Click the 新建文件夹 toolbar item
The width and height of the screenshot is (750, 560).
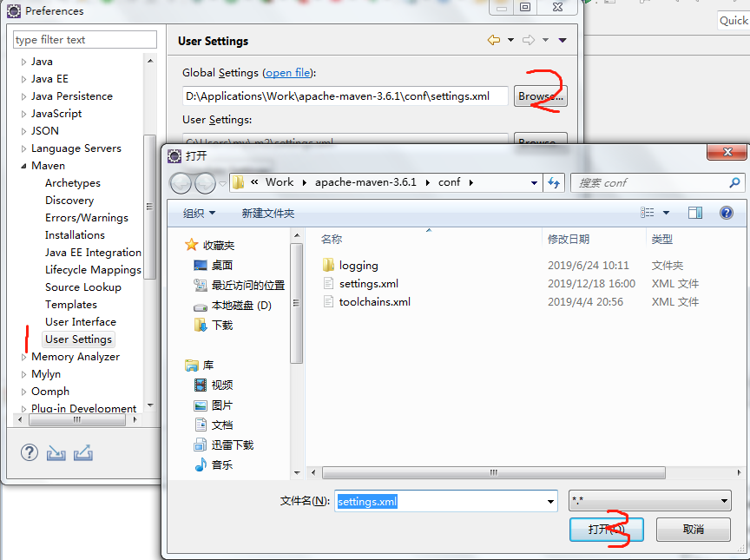pos(268,213)
